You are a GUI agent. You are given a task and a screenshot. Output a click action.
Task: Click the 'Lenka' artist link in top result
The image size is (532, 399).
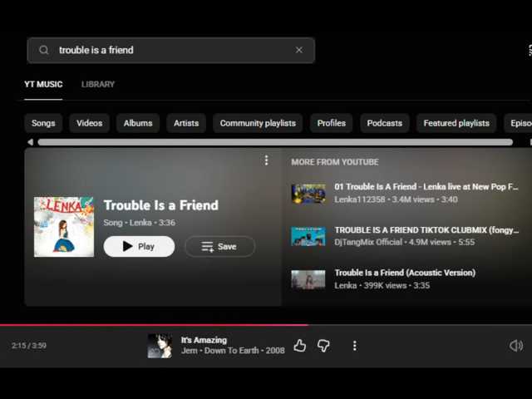click(x=140, y=223)
